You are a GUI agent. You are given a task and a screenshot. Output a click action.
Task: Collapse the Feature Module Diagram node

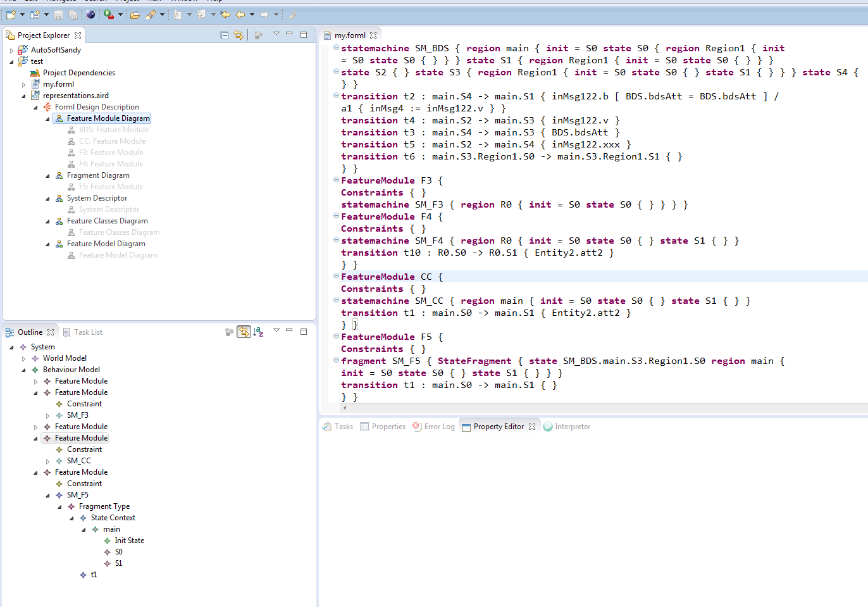point(47,119)
